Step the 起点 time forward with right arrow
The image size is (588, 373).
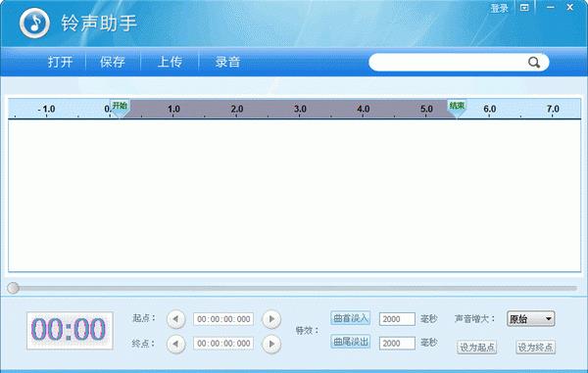271,319
